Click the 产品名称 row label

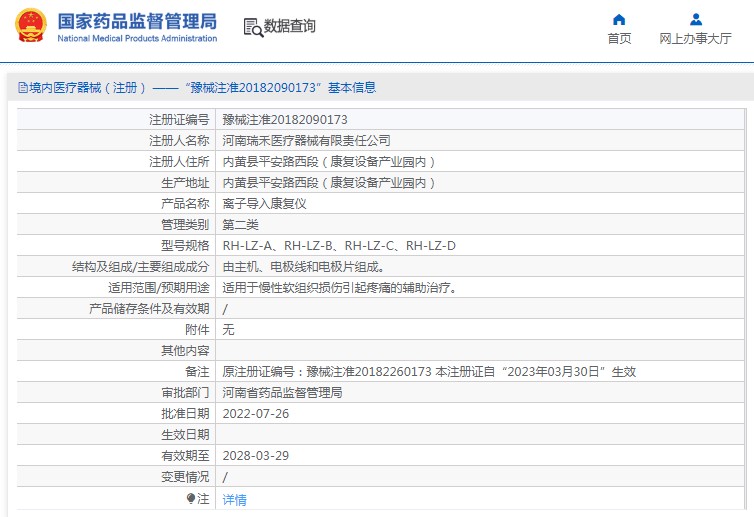click(x=185, y=203)
